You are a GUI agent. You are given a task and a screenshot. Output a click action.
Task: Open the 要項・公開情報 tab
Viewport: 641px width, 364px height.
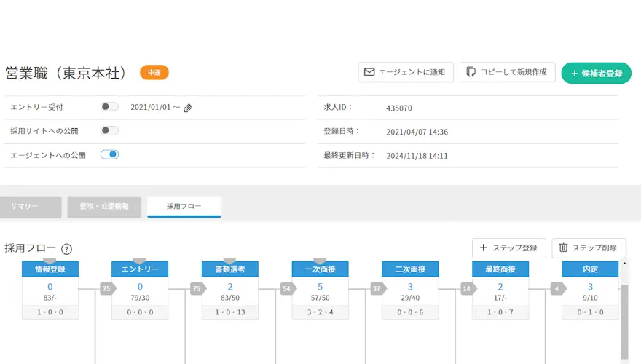pos(103,207)
